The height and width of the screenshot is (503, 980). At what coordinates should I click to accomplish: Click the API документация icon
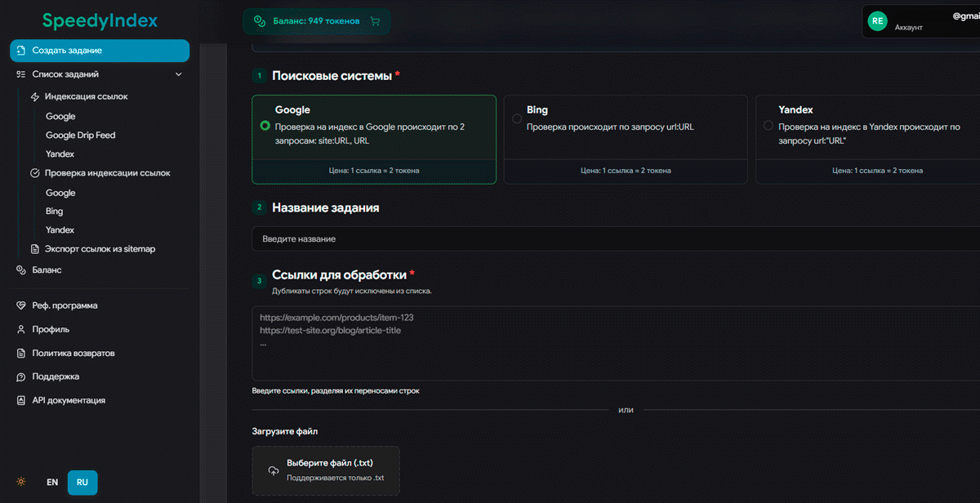point(21,401)
